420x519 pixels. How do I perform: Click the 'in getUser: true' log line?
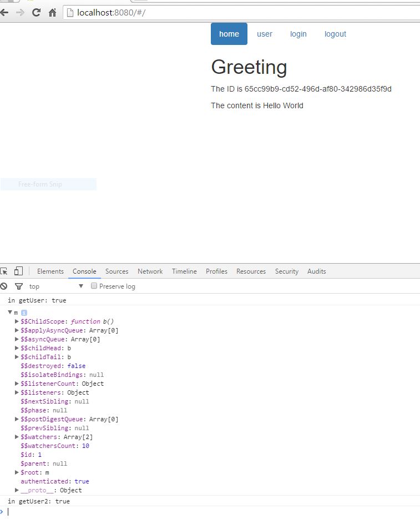click(x=37, y=300)
